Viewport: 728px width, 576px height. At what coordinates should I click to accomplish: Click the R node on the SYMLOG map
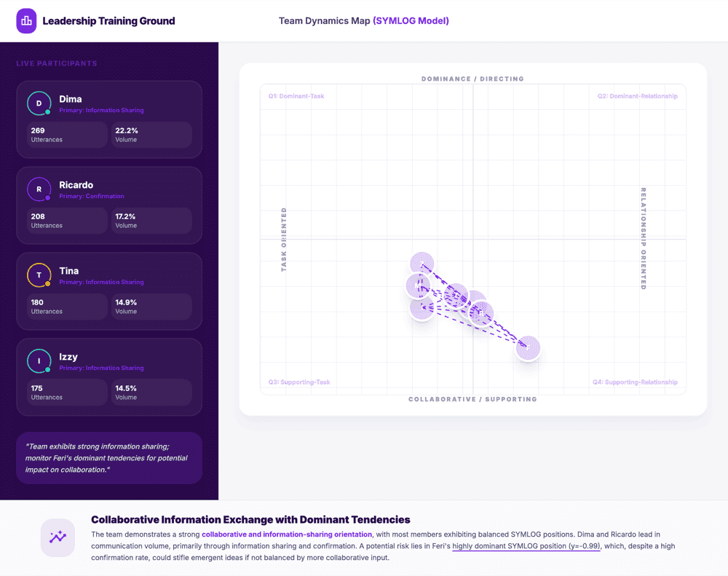click(x=481, y=314)
